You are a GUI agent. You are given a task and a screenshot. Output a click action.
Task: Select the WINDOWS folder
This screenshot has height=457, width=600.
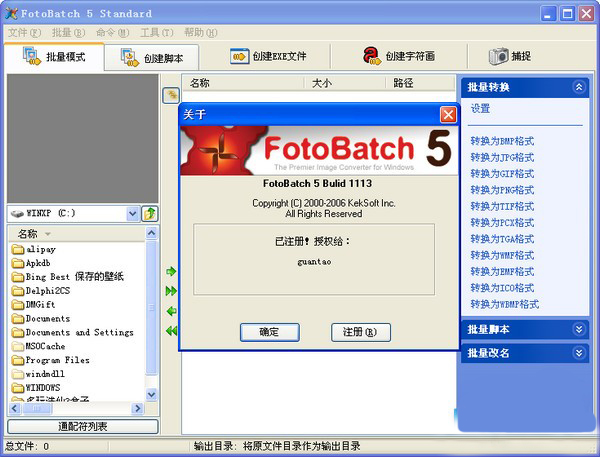coord(36,387)
